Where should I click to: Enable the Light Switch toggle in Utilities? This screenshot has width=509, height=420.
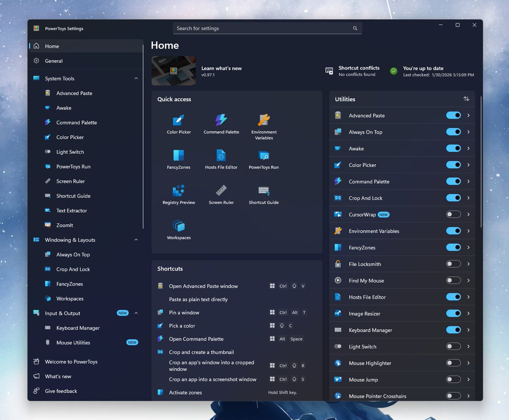pos(453,347)
